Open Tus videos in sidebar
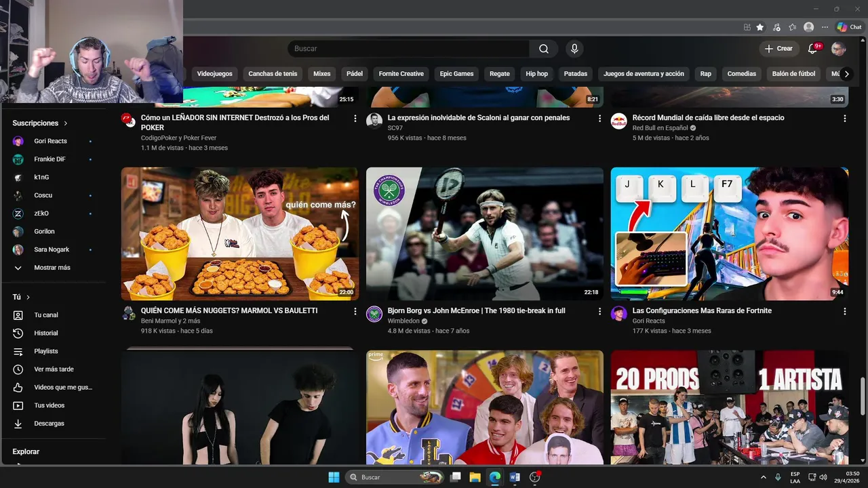 [53, 405]
